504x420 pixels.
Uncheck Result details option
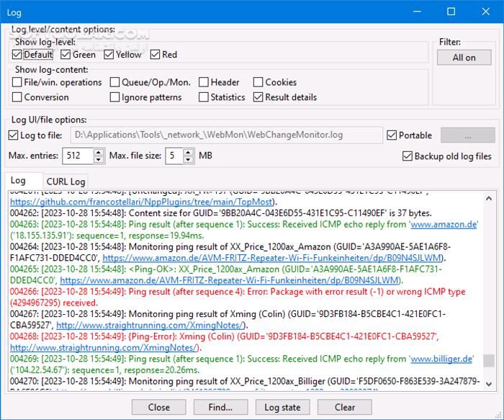pyautogui.click(x=259, y=97)
